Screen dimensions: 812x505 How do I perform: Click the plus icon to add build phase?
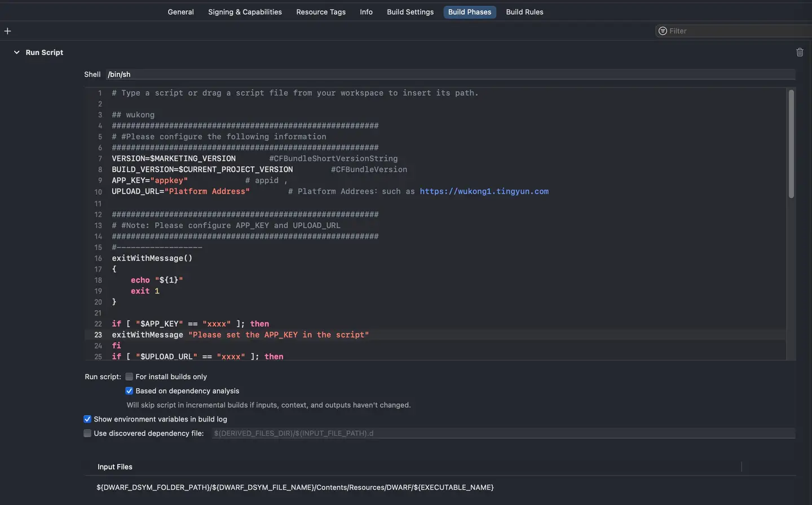[7, 31]
